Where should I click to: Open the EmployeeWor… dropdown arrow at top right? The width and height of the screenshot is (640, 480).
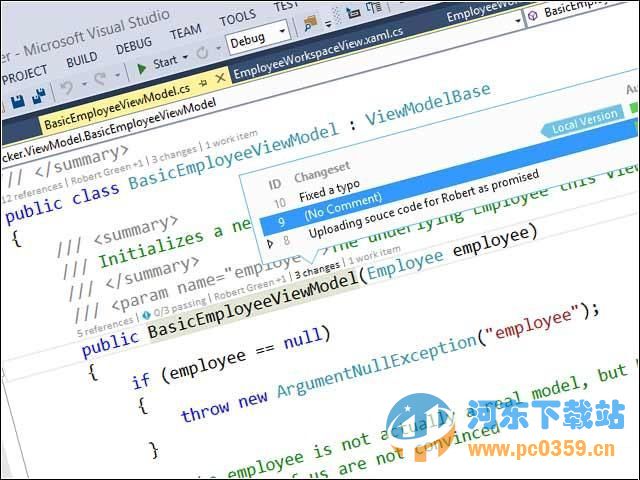coord(518,20)
